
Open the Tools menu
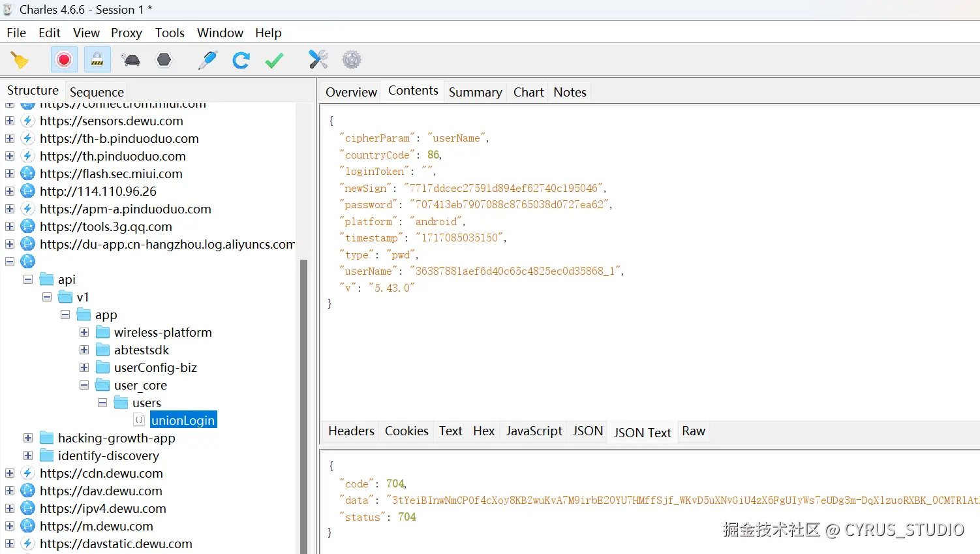point(170,33)
